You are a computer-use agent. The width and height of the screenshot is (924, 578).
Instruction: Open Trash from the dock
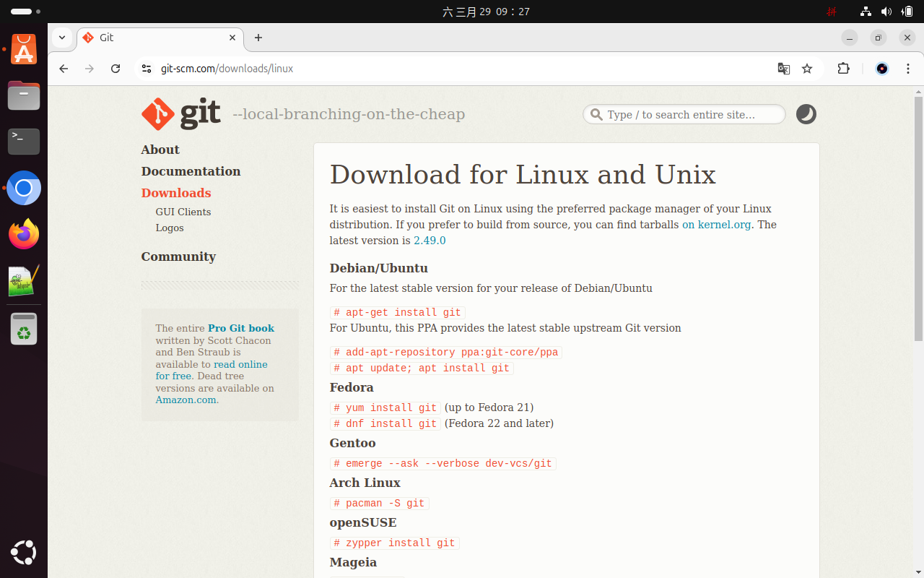pyautogui.click(x=24, y=329)
